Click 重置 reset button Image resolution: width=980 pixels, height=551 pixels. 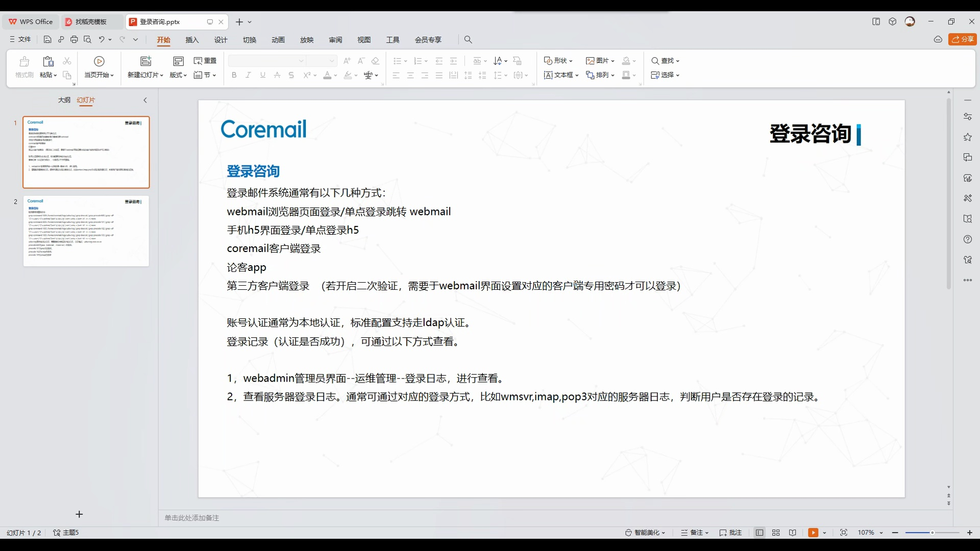[x=205, y=61]
